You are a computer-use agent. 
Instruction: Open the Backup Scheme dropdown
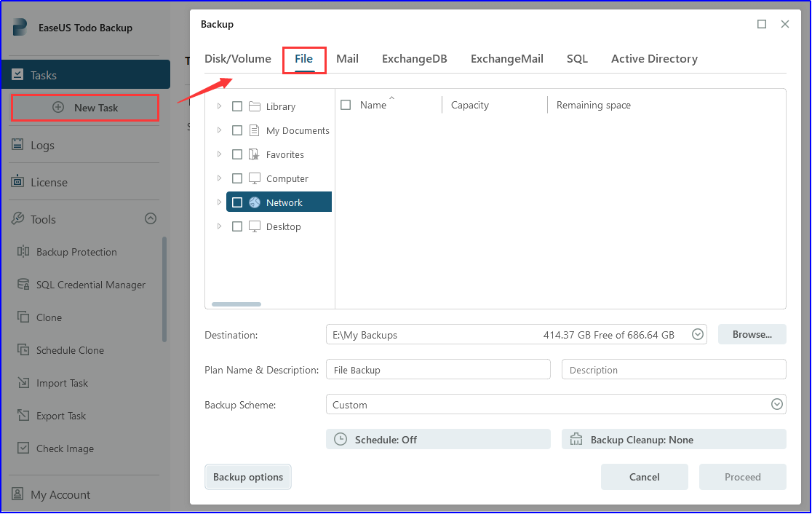(776, 405)
